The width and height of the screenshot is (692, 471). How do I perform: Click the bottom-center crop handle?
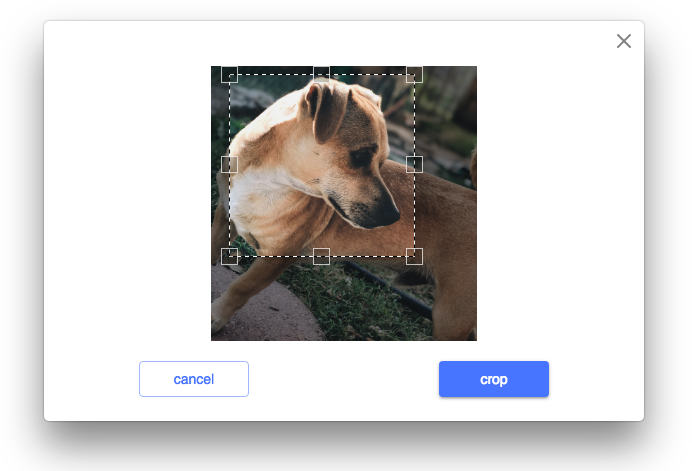tap(321, 256)
